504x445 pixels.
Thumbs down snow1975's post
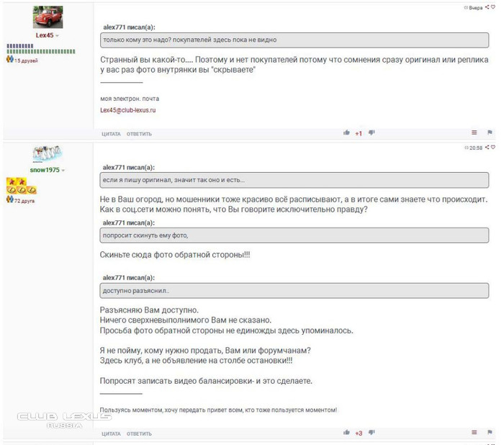point(372,433)
